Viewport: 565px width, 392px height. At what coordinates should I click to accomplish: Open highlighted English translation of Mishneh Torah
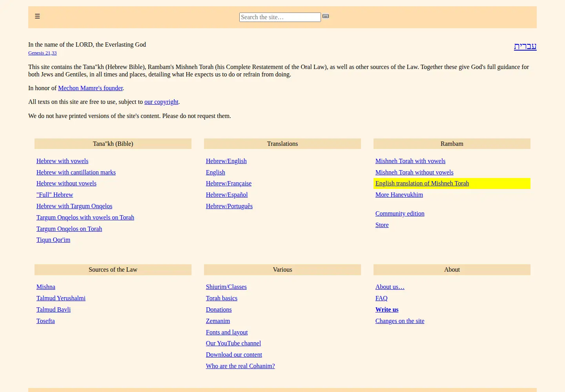pos(422,183)
